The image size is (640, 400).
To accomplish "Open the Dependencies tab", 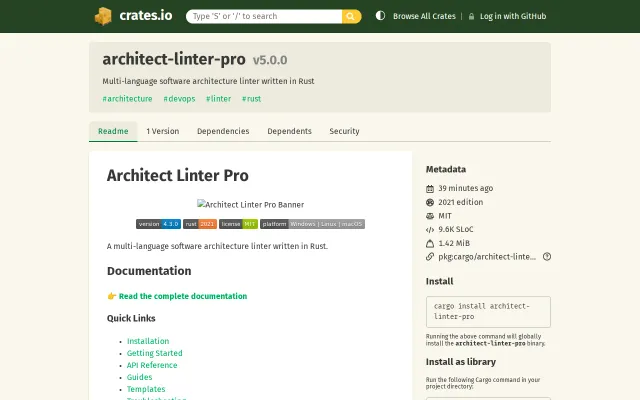I will tap(223, 131).
